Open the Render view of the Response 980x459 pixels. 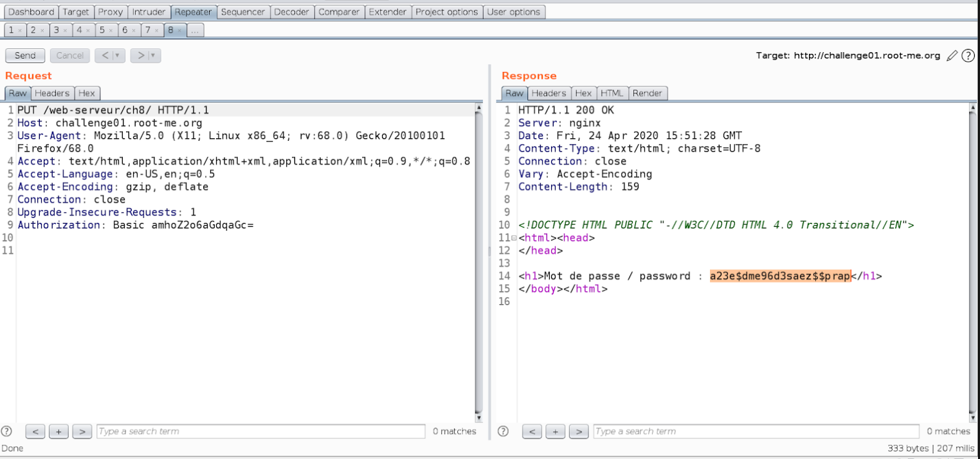tap(647, 93)
